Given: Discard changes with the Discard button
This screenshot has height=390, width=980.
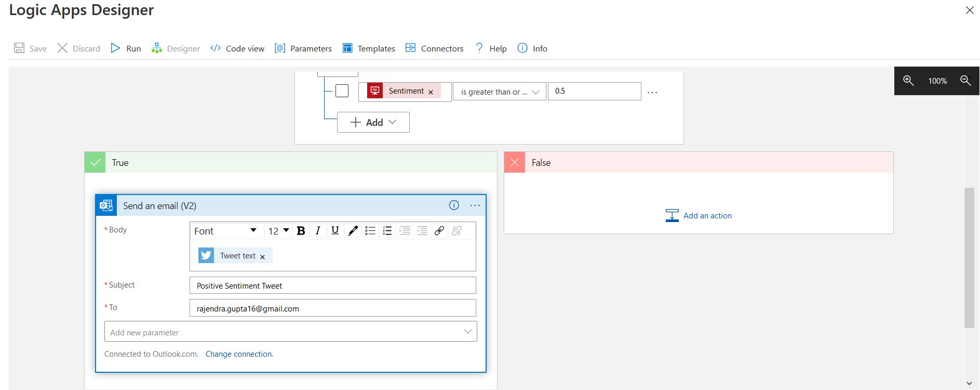Looking at the screenshot, I should tap(78, 48).
